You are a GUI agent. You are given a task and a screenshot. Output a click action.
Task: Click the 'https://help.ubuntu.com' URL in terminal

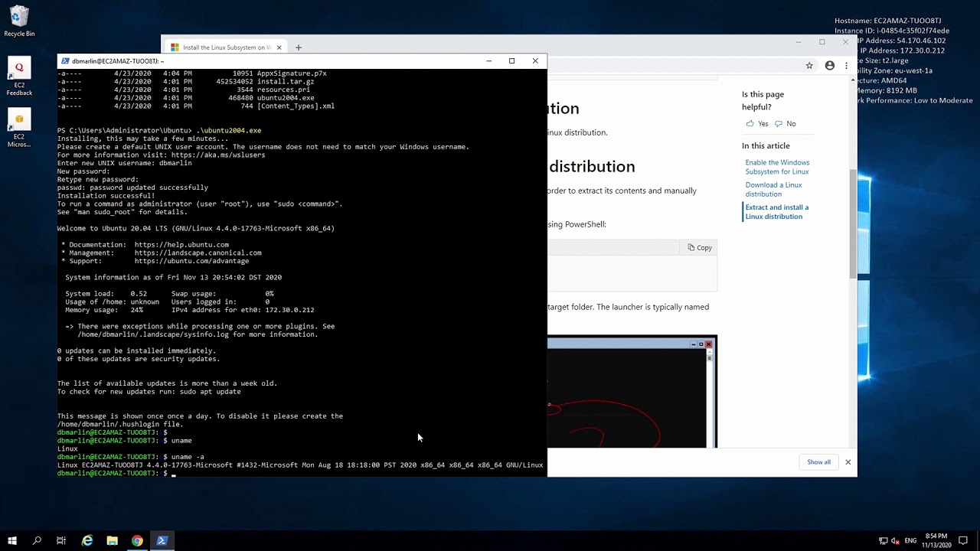[x=181, y=245]
